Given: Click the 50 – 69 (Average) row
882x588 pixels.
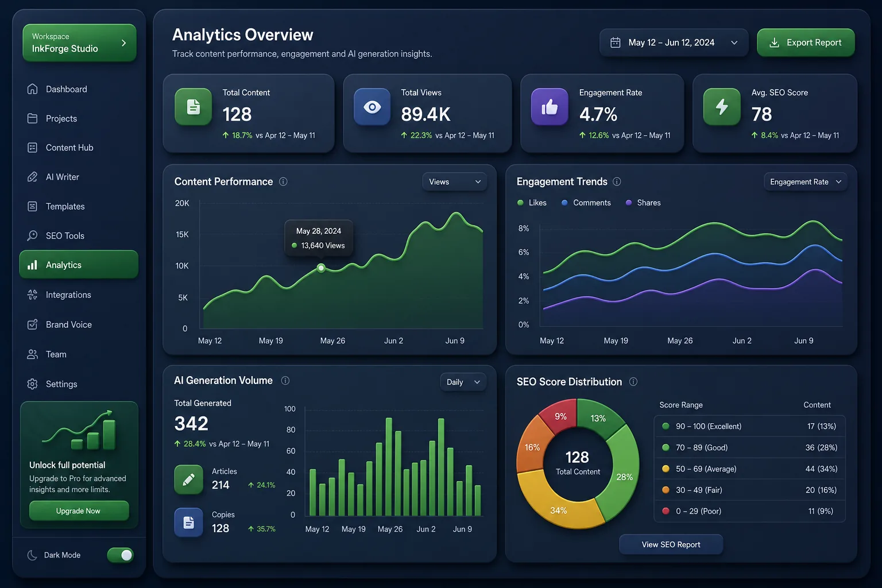Looking at the screenshot, I should tap(749, 469).
